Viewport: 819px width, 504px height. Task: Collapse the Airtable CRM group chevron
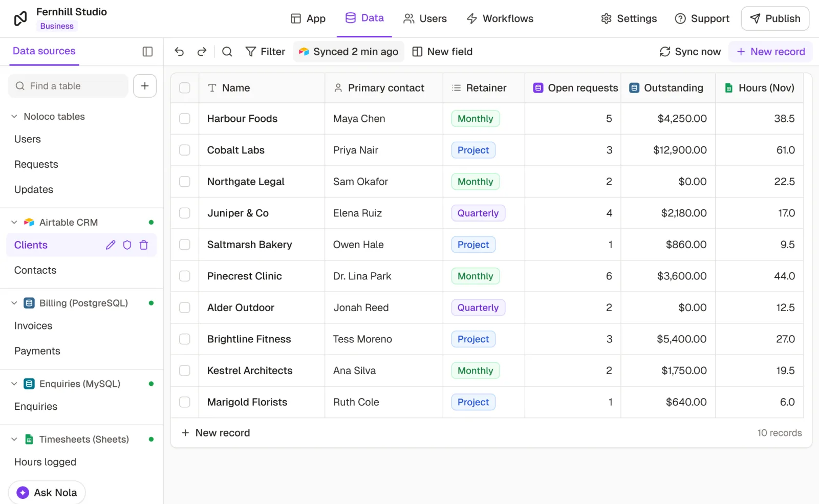point(14,223)
